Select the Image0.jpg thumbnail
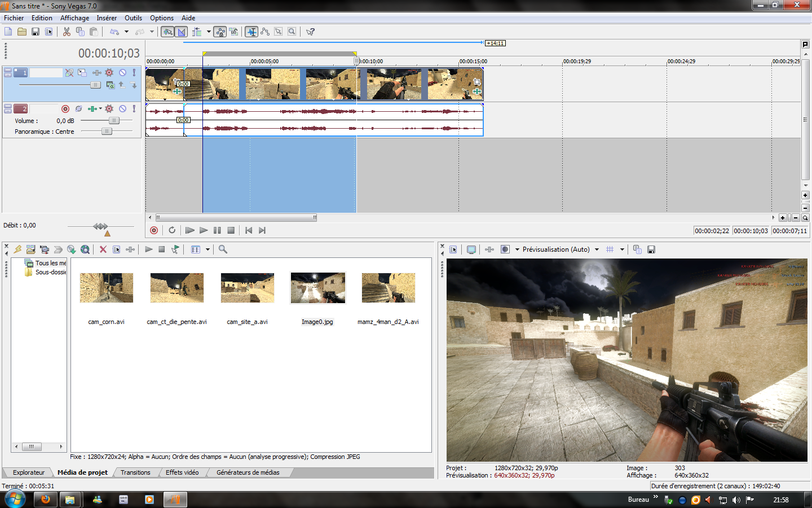This screenshot has height=508, width=812. pos(317,288)
